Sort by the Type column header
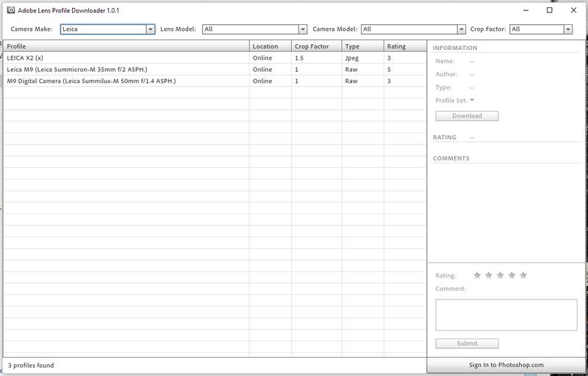The height and width of the screenshot is (376, 588). [362, 46]
